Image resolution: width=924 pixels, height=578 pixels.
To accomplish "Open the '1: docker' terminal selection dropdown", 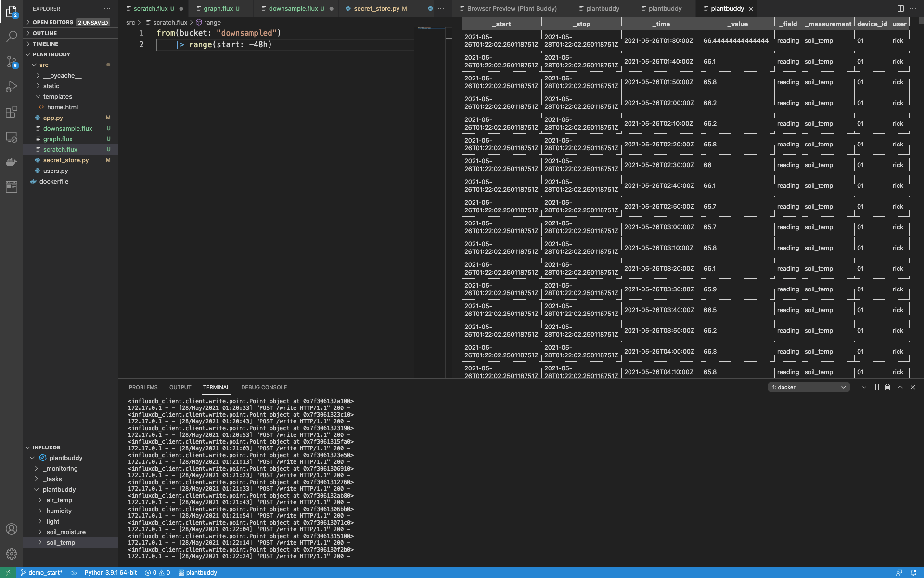I will click(x=808, y=387).
